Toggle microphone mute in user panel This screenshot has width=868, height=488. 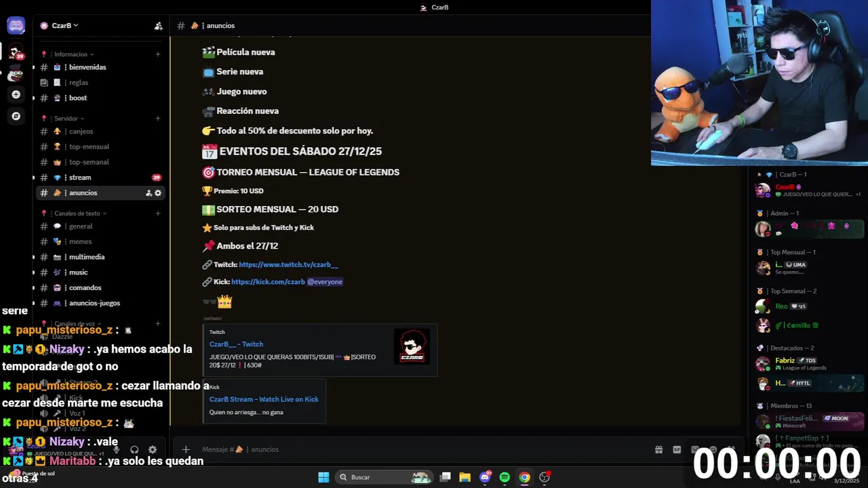coord(117,449)
